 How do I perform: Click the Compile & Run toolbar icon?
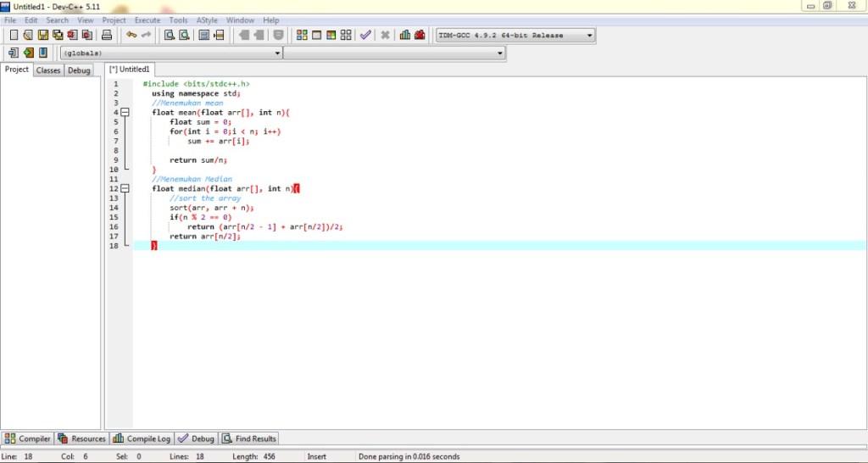(x=331, y=35)
